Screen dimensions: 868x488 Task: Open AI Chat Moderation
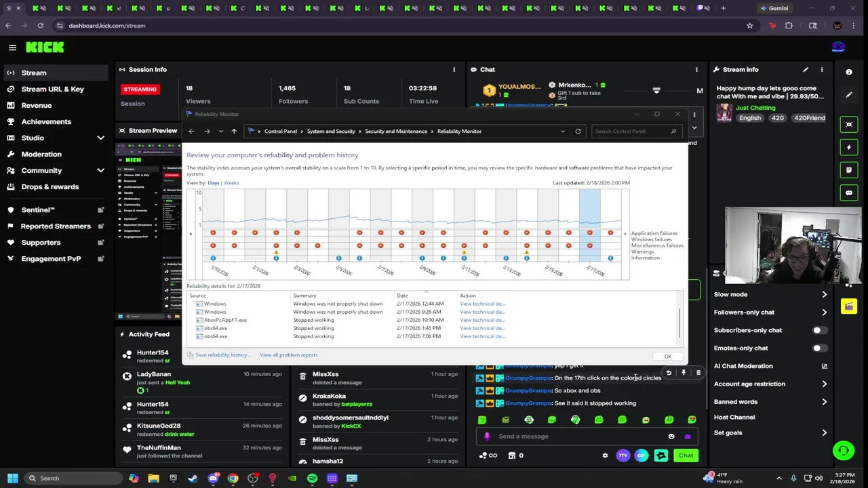770,366
